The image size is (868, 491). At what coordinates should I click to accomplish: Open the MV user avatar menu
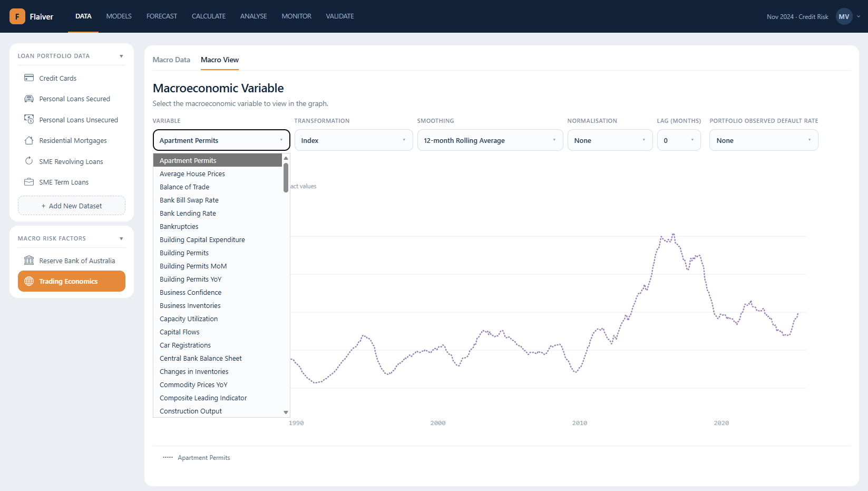click(844, 16)
